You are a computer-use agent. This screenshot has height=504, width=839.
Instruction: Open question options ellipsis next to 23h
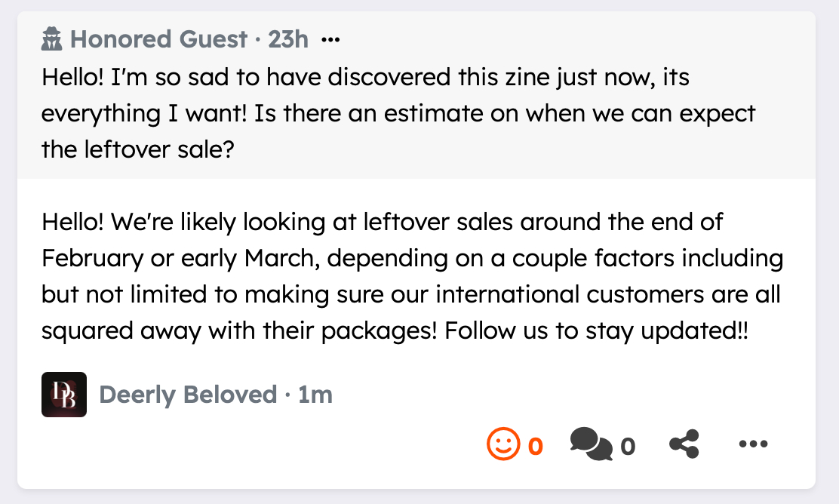point(330,39)
